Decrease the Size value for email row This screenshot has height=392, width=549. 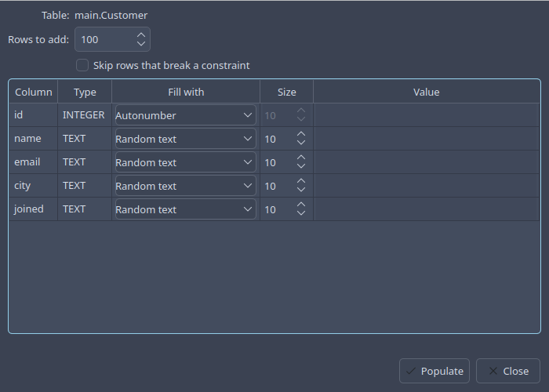click(301, 166)
